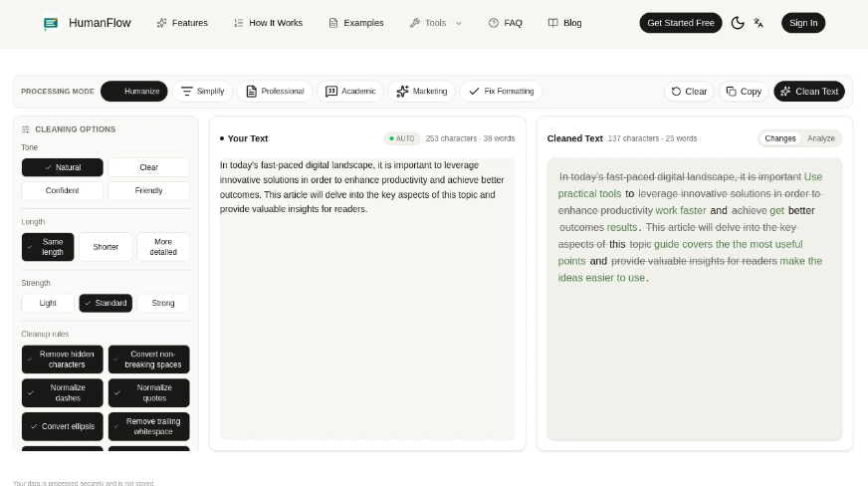Click the 253 characters word count

[470, 138]
